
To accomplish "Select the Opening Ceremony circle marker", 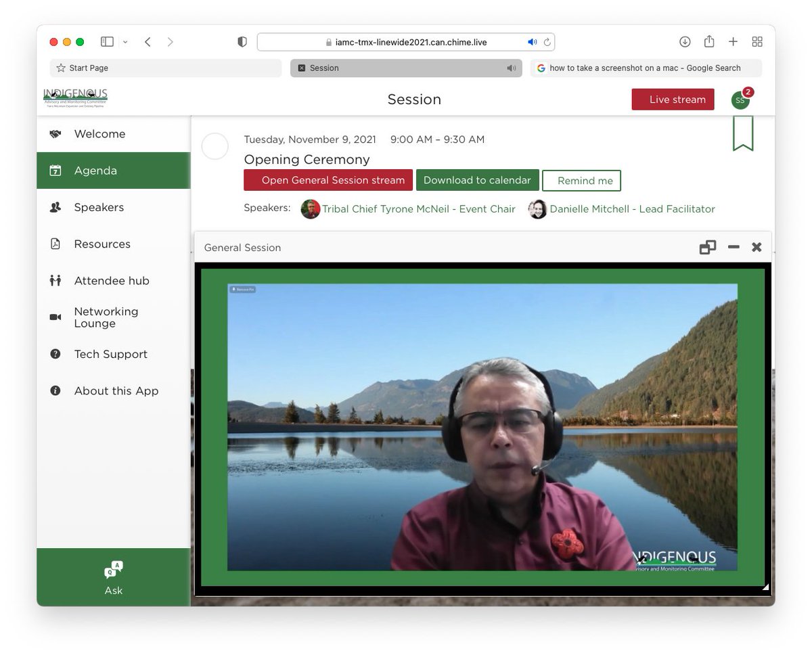I will [215, 146].
